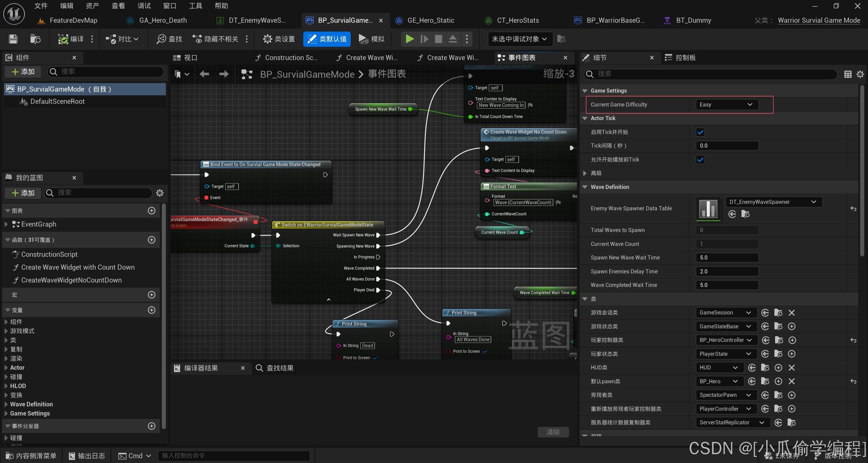Switch to the DT_EnemyWaveS... tab
This screenshot has height=463, width=868.
(256, 20)
